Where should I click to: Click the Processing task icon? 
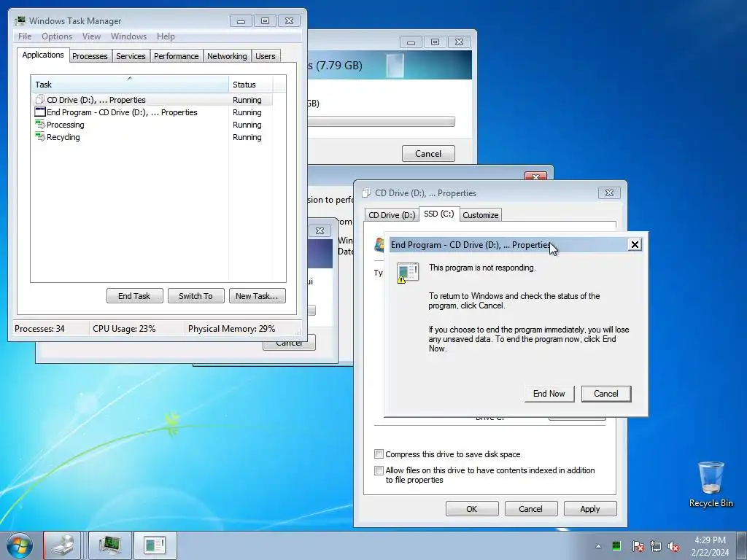40,124
